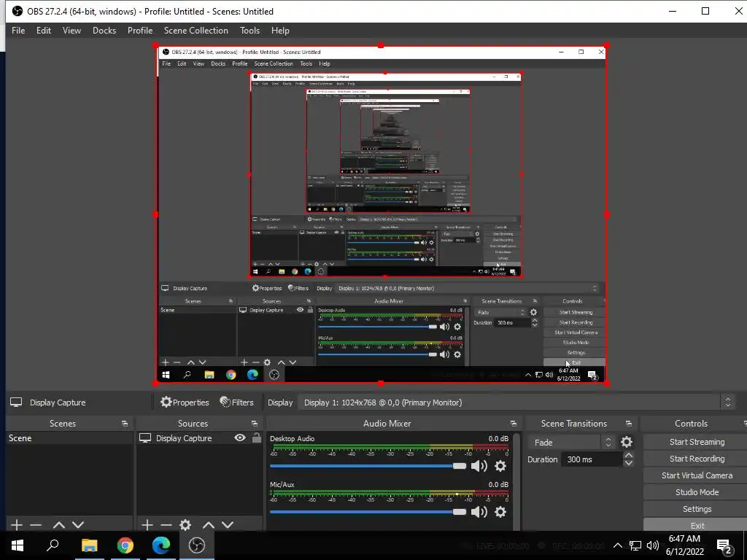Open source Properties with gear icon

point(185,402)
